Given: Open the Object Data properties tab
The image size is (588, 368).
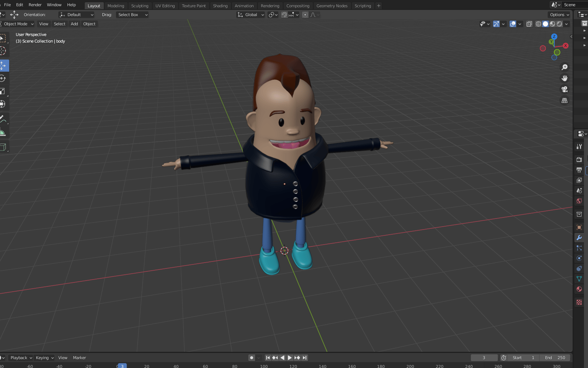Looking at the screenshot, I should pos(579,279).
